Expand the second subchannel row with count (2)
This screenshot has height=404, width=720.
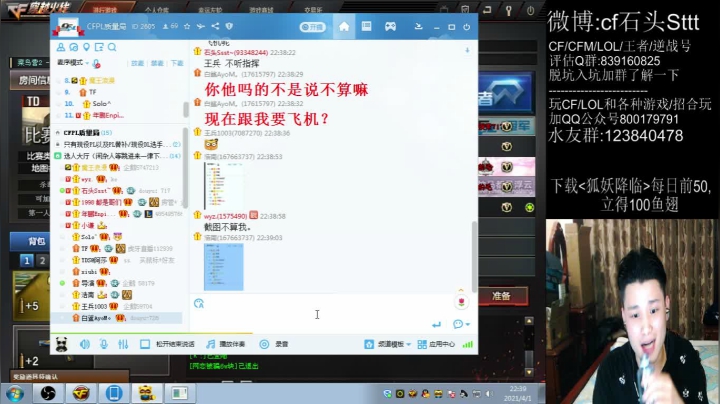point(118,144)
